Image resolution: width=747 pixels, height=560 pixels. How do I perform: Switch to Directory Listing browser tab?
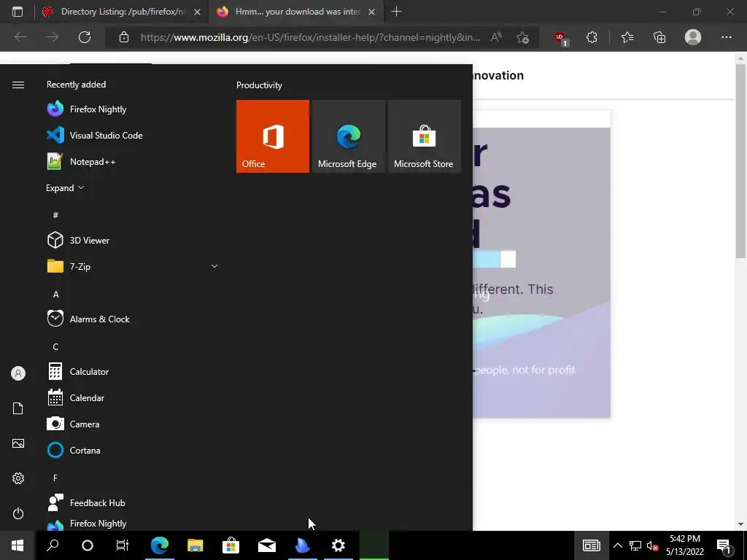click(122, 12)
